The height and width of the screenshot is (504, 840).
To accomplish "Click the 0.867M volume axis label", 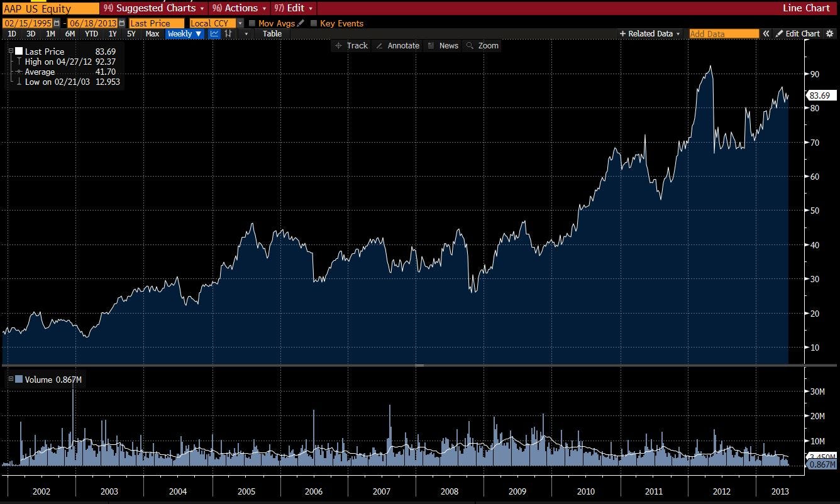I will [822, 464].
